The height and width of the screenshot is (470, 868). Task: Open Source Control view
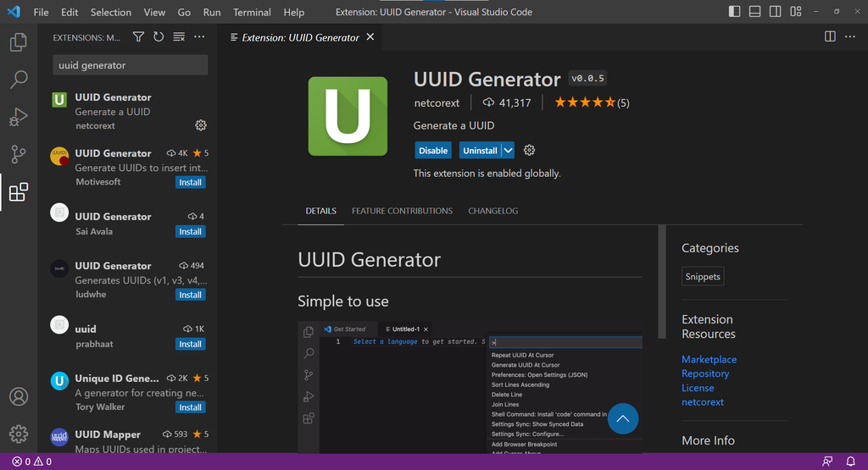[x=19, y=154]
